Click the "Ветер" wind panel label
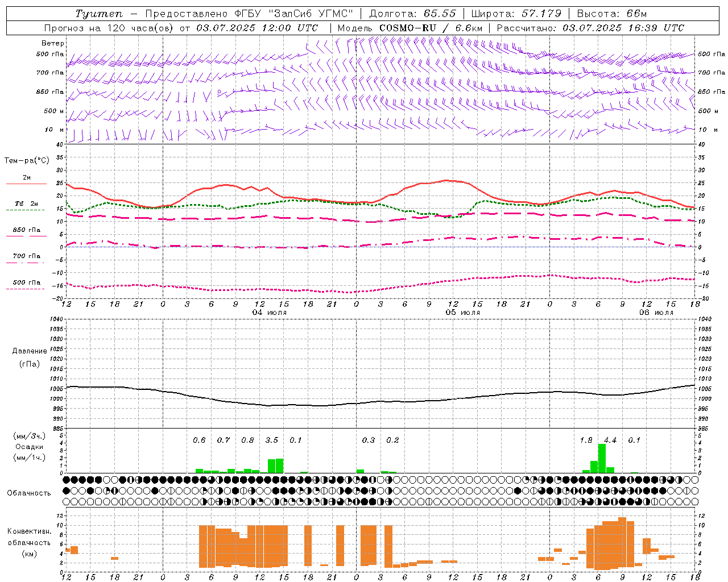Viewport: 728px width, 582px height. pyautogui.click(x=53, y=43)
